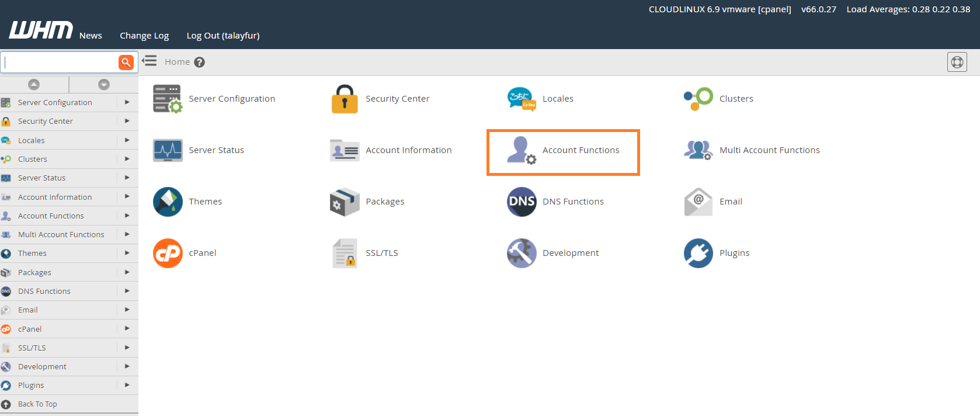Click the Server Status monitor icon
The image size is (980, 416).
point(168,150)
